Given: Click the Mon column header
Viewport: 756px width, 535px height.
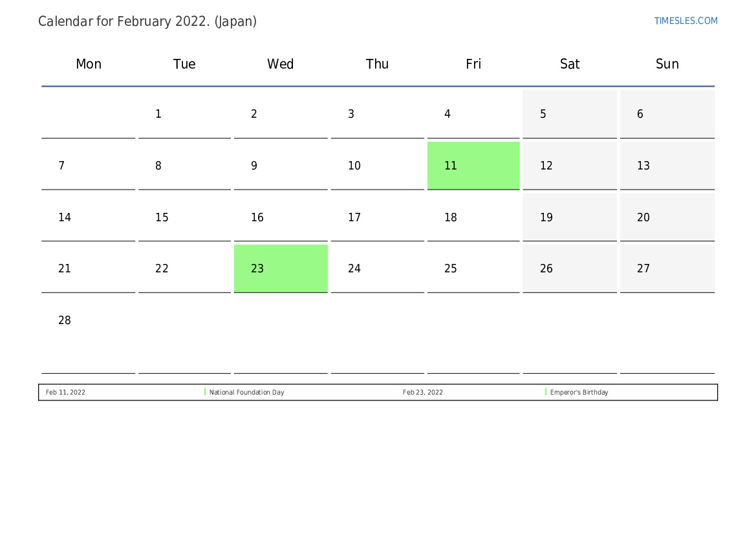Looking at the screenshot, I should 89,64.
